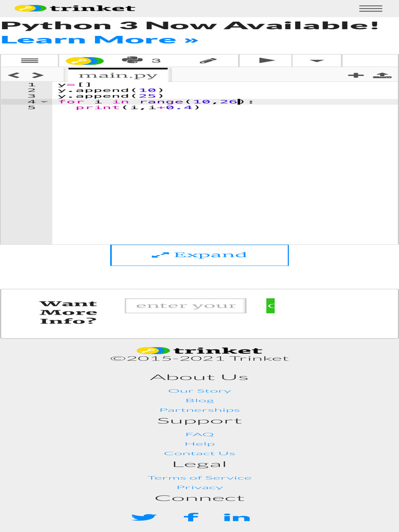Click line number 5 in the gutter
Image resolution: width=399 pixels, height=532 pixels.
(32, 108)
